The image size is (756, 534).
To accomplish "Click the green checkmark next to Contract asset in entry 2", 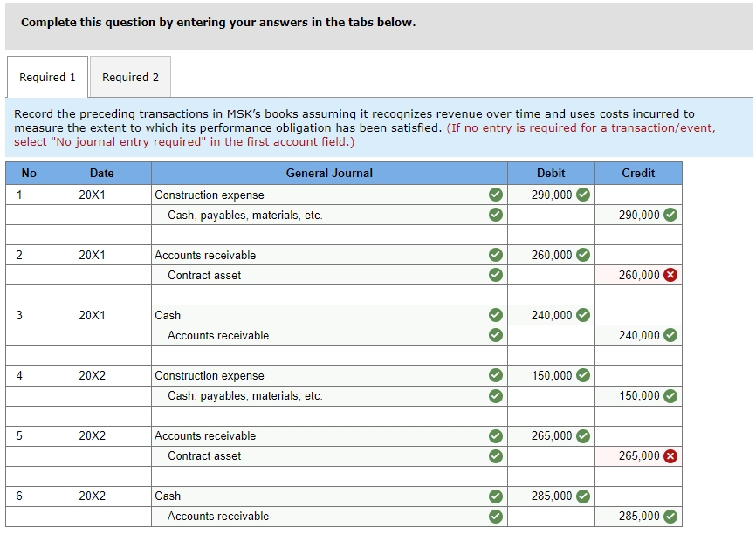I will tap(496, 275).
